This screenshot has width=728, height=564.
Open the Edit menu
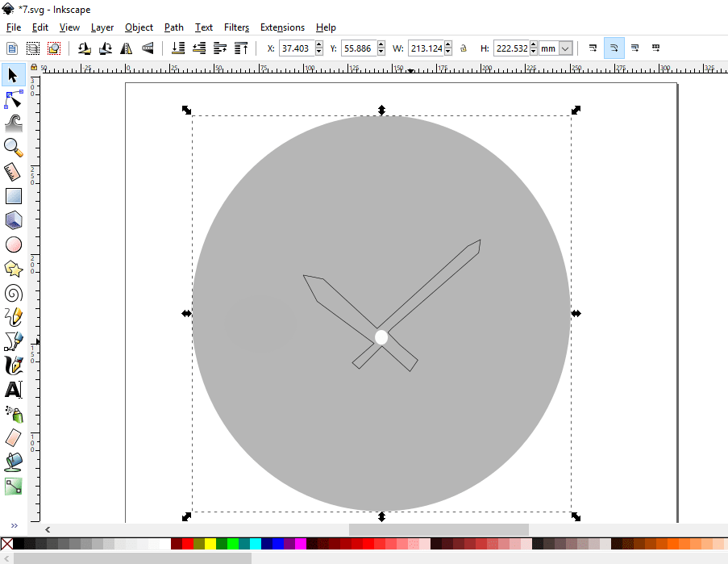click(40, 27)
